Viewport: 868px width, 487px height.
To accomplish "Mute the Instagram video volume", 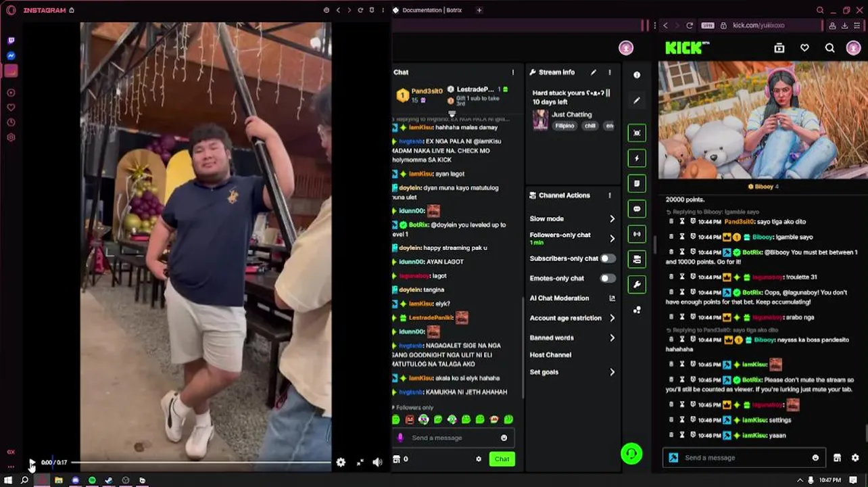I will coord(377,463).
